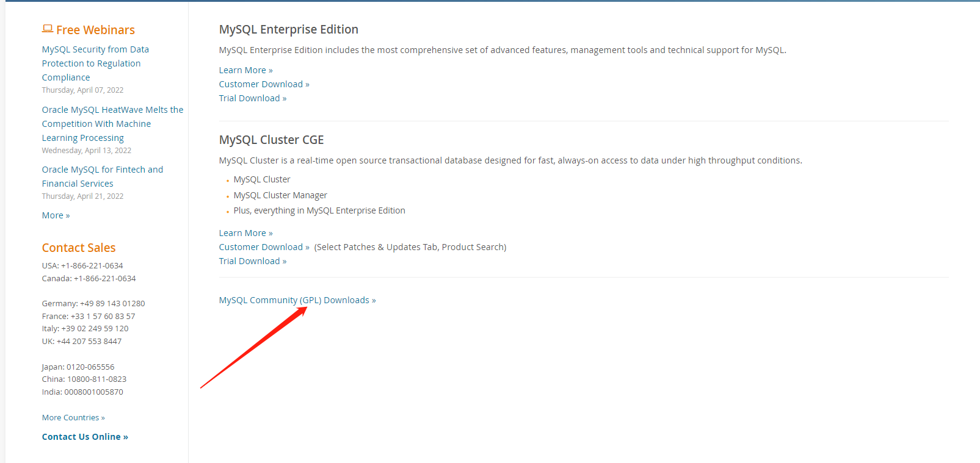This screenshot has height=463, width=980.
Task: Click the MySQL Enterprise Edition heading
Action: pos(289,29)
